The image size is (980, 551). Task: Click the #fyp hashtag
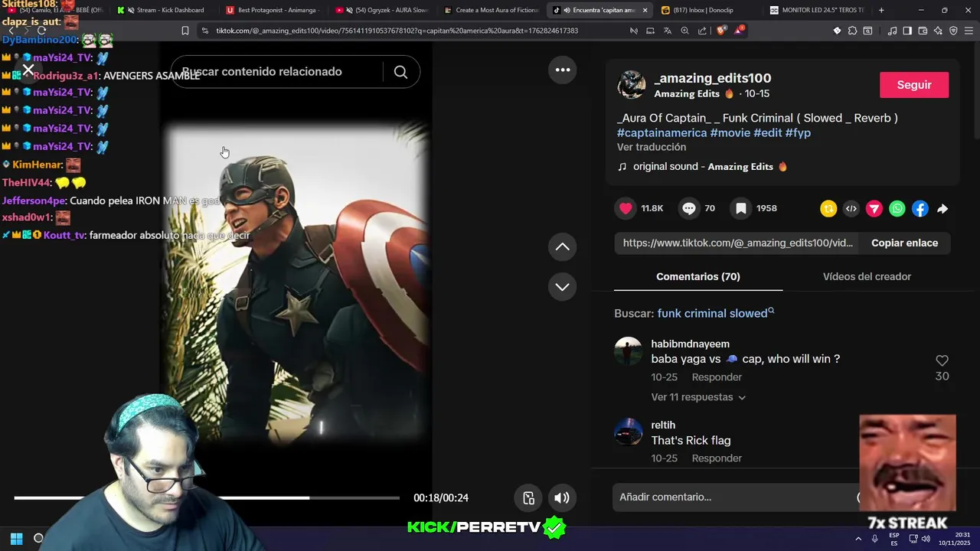(798, 132)
